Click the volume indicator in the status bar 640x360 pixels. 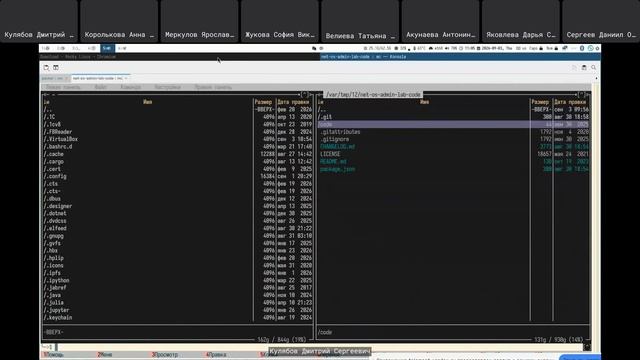point(451,48)
